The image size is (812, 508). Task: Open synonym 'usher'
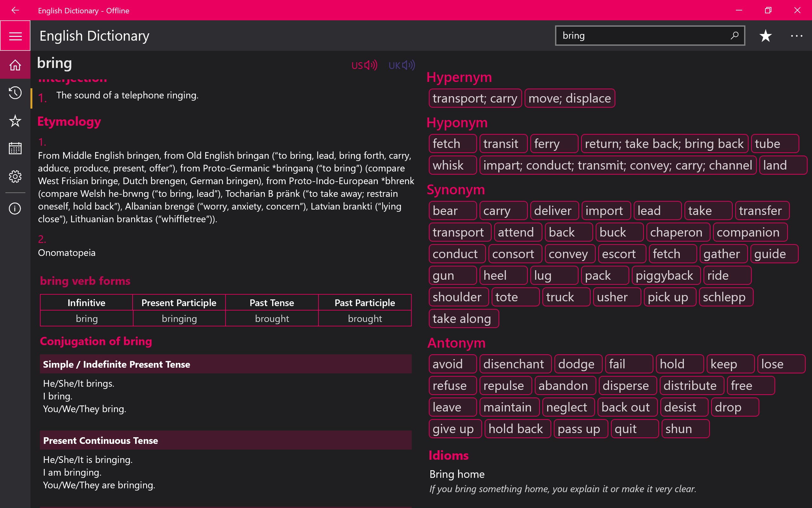pos(617,297)
